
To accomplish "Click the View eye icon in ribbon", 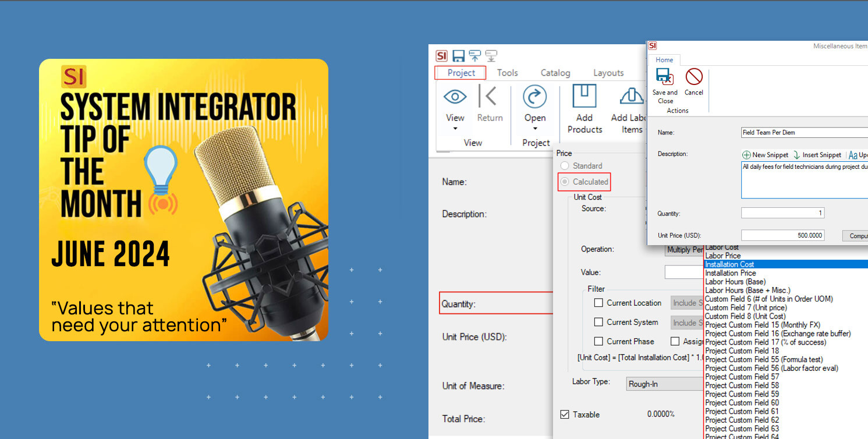I will click(455, 97).
